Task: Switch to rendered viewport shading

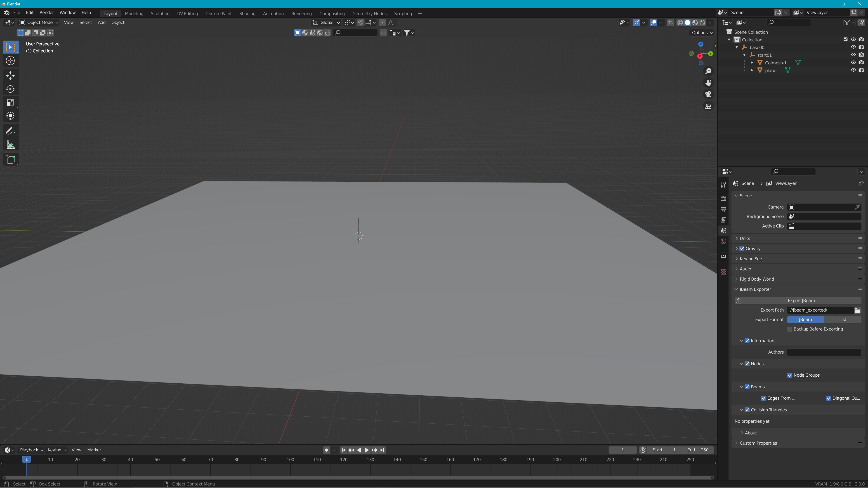Action: click(x=703, y=23)
